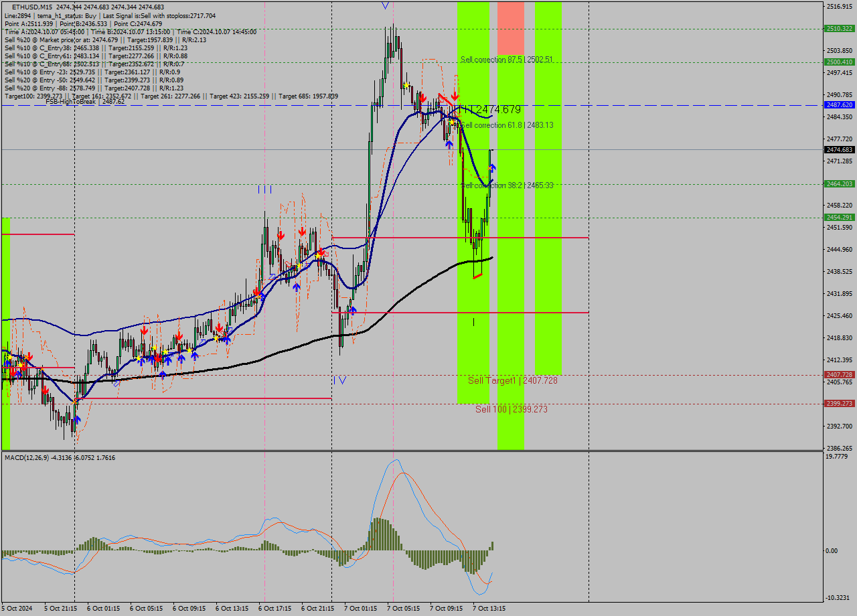Click the green 2510.322 price tag
857x616 pixels.
[840, 28]
